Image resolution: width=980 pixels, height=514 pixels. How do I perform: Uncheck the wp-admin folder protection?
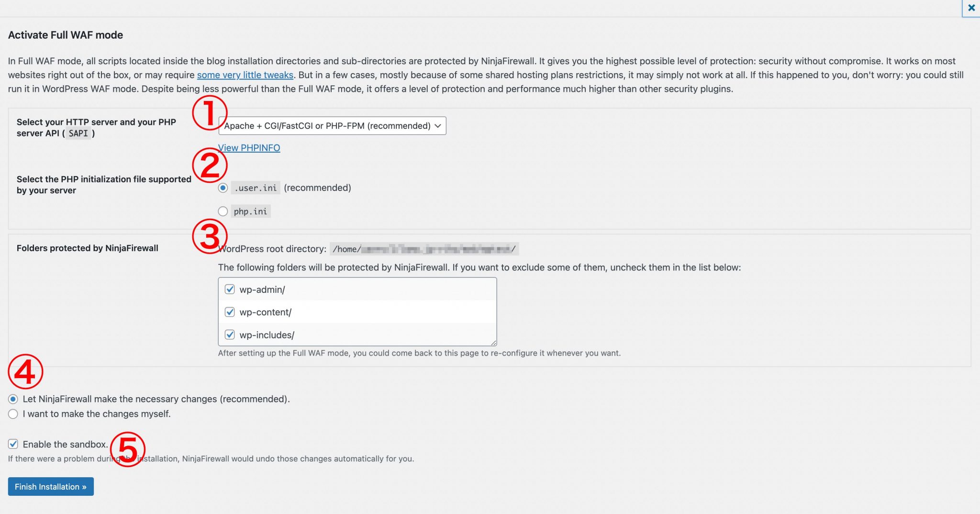(x=230, y=289)
